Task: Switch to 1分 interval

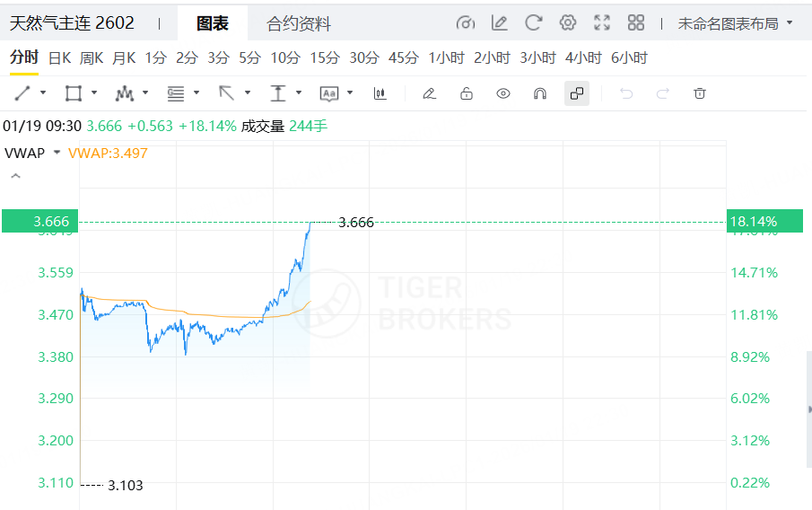Action: coord(155,57)
